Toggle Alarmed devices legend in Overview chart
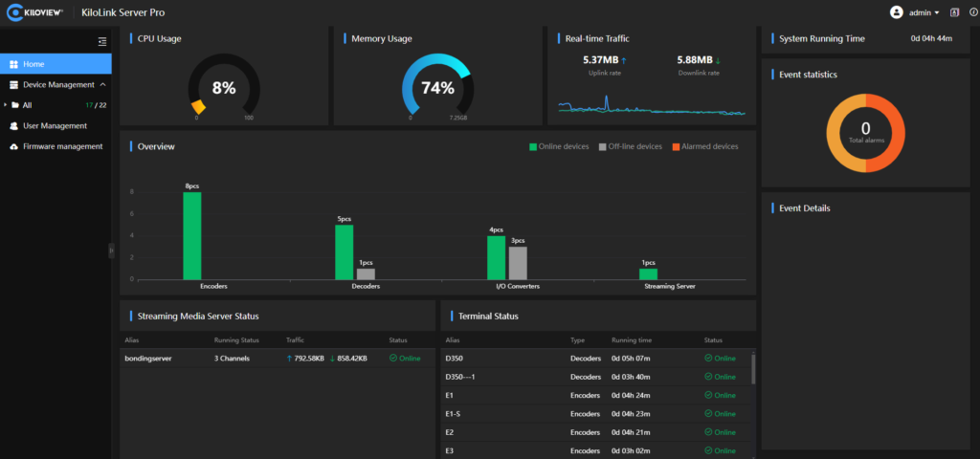980x459 pixels. pos(703,146)
